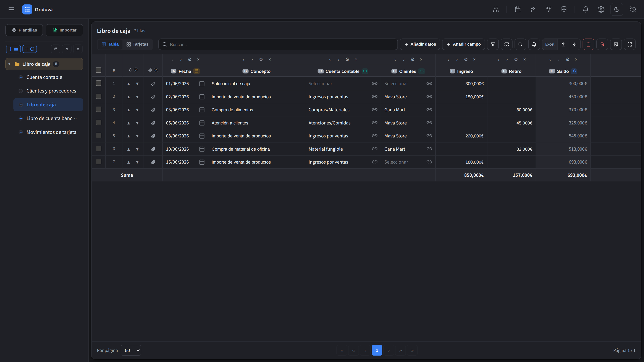
Task: Toggle the crossed-eye visibility icon
Action: pos(633,9)
